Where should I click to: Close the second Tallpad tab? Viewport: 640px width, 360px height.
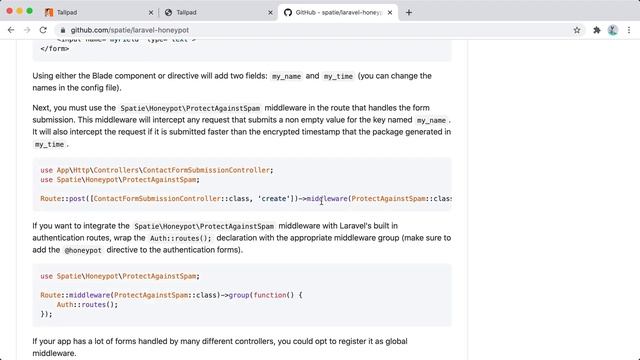[270, 13]
